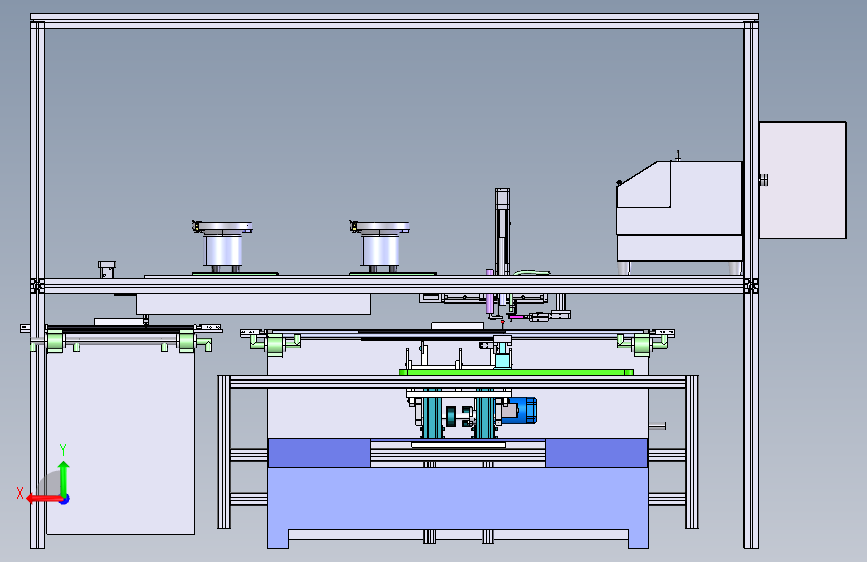Select the long bright green plate
The width and height of the screenshot is (867, 562).
516,372
